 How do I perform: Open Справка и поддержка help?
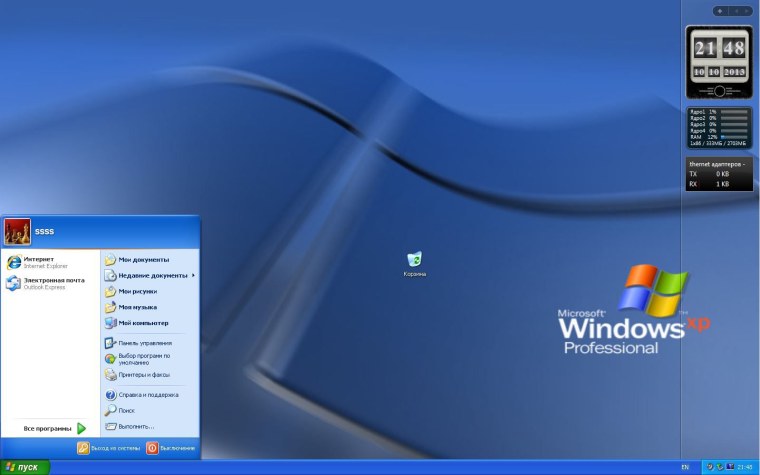[x=147, y=395]
